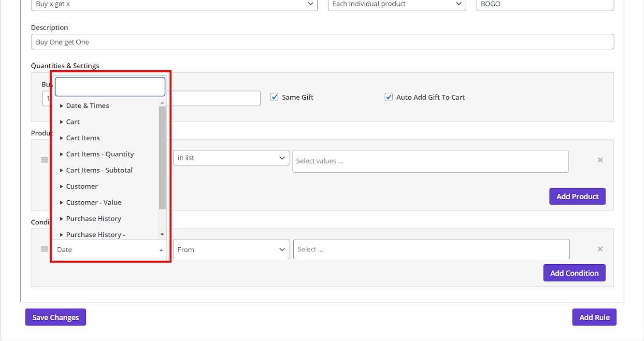This screenshot has width=644, height=341.
Task: Focus the dropdown search input box
Action: [110, 87]
